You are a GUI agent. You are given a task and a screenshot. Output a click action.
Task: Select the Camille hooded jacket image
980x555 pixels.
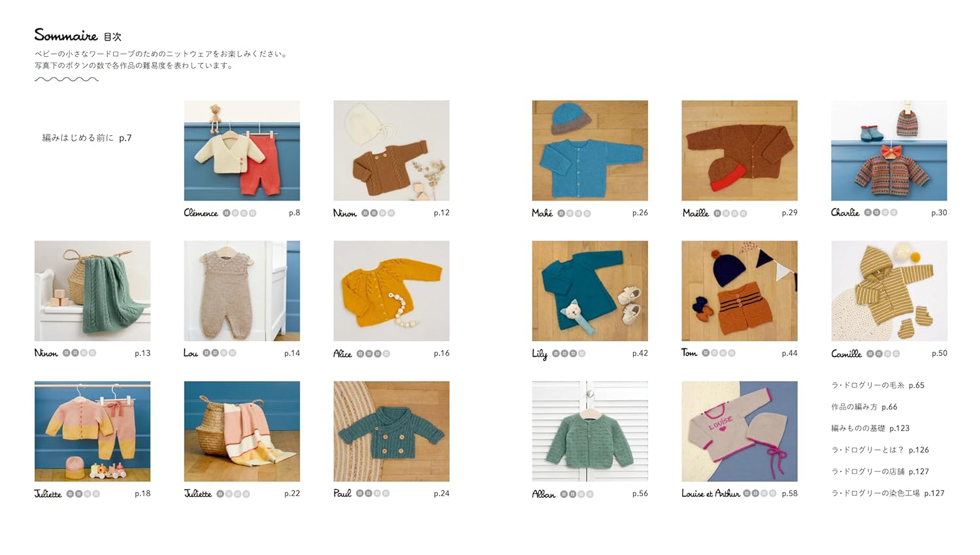889,291
